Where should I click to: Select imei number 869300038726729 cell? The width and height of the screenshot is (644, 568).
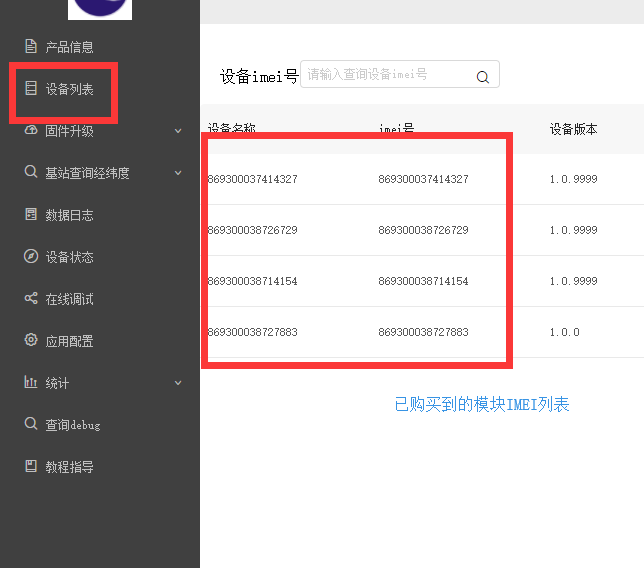[423, 231]
